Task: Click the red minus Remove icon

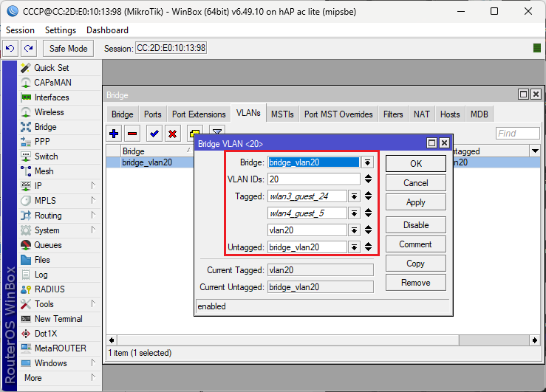Action: click(x=132, y=134)
